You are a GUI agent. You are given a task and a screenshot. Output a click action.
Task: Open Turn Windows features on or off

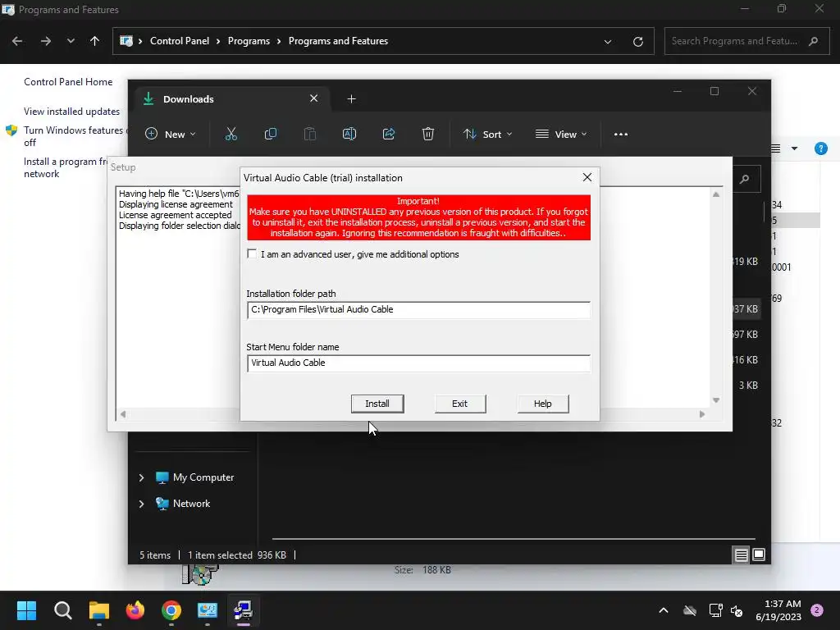75,136
